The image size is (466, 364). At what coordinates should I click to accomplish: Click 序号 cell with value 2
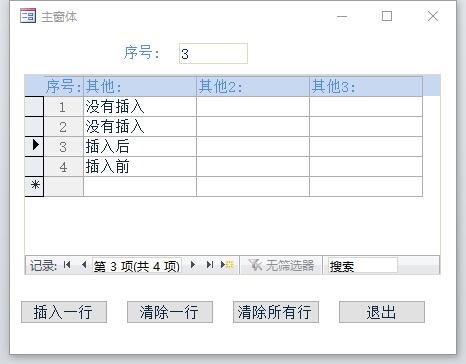coord(64,126)
